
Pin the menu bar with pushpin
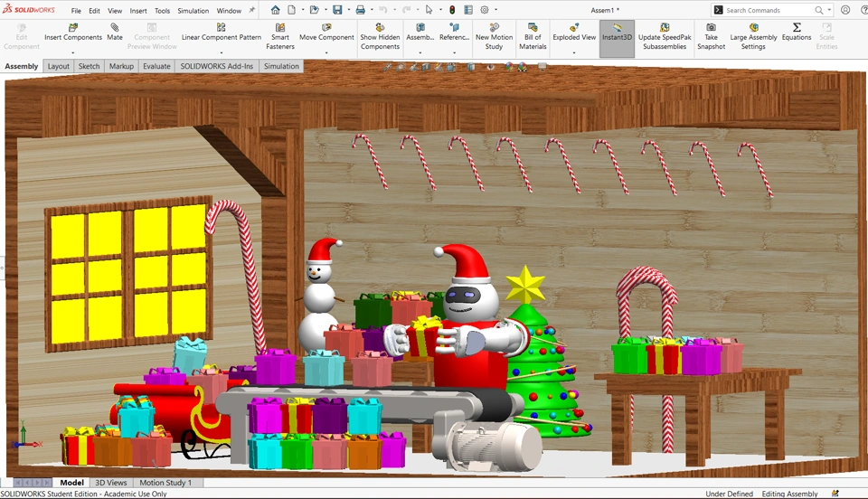[x=252, y=10]
